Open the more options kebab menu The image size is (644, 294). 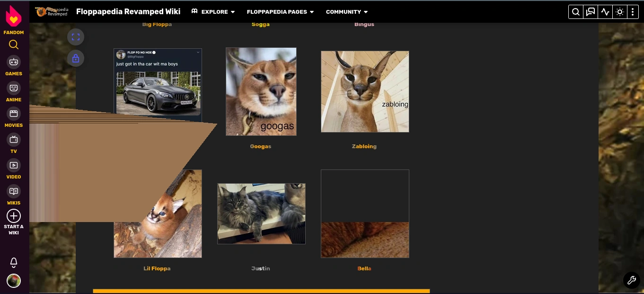coord(633,12)
